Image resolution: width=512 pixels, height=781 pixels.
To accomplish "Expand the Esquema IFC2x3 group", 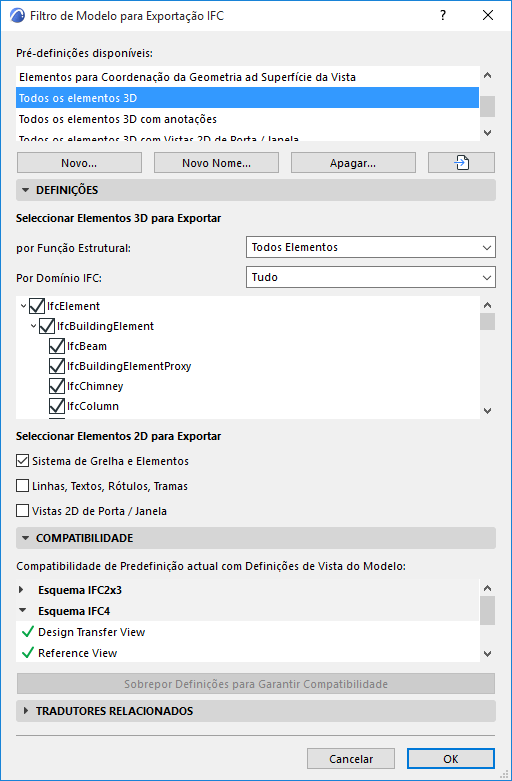I will (21, 590).
